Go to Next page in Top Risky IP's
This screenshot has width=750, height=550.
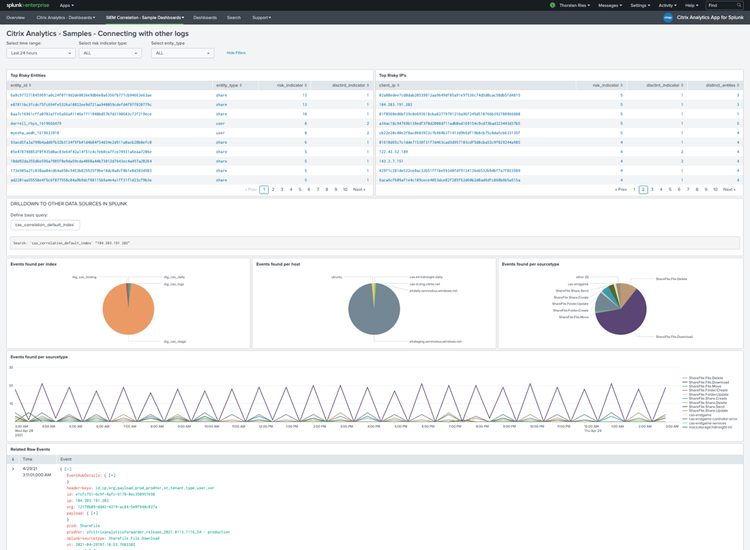(x=729, y=189)
